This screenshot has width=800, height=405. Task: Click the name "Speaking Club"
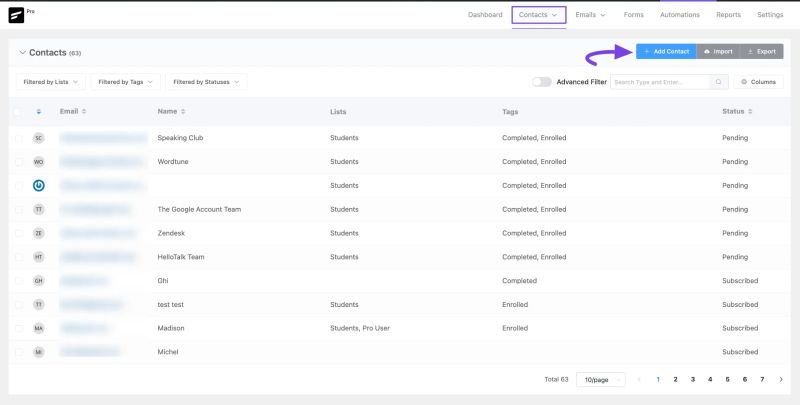pyautogui.click(x=180, y=138)
